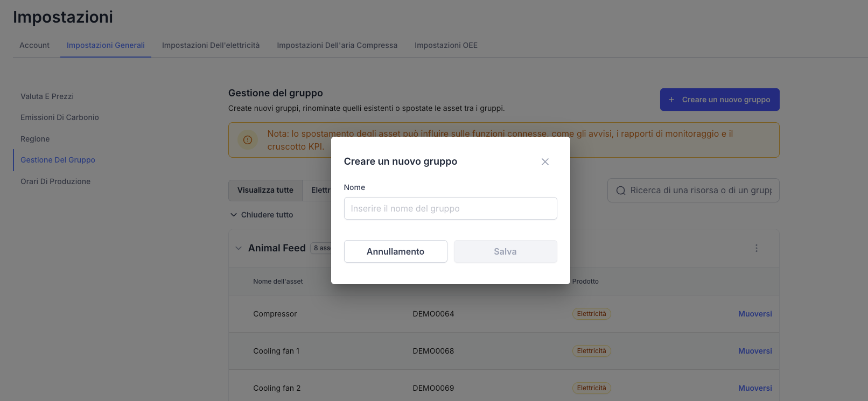The width and height of the screenshot is (868, 401).
Task: Go to Impostazioni OEE tab
Action: click(x=446, y=45)
